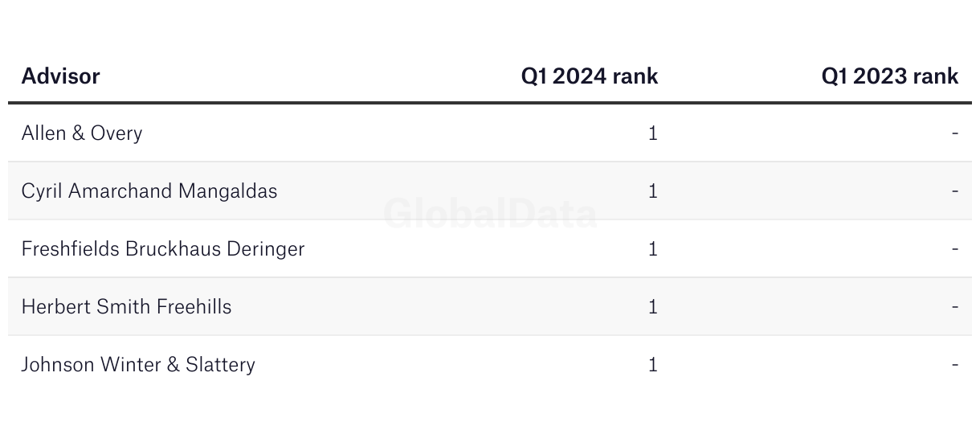Click Johnson Winter & Slattery's Q1 2023 rank dash
Image resolution: width=980 pixels, height=426 pixels.
pyautogui.click(x=955, y=365)
